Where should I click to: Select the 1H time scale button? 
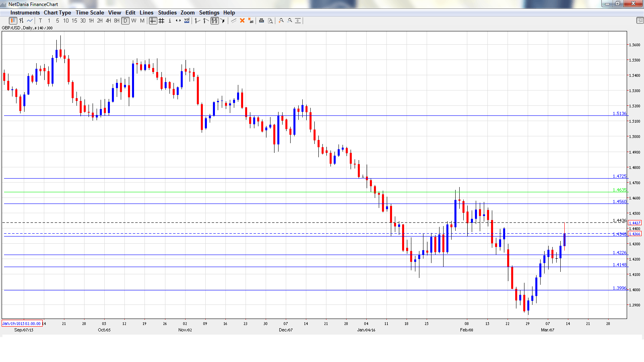coord(91,21)
